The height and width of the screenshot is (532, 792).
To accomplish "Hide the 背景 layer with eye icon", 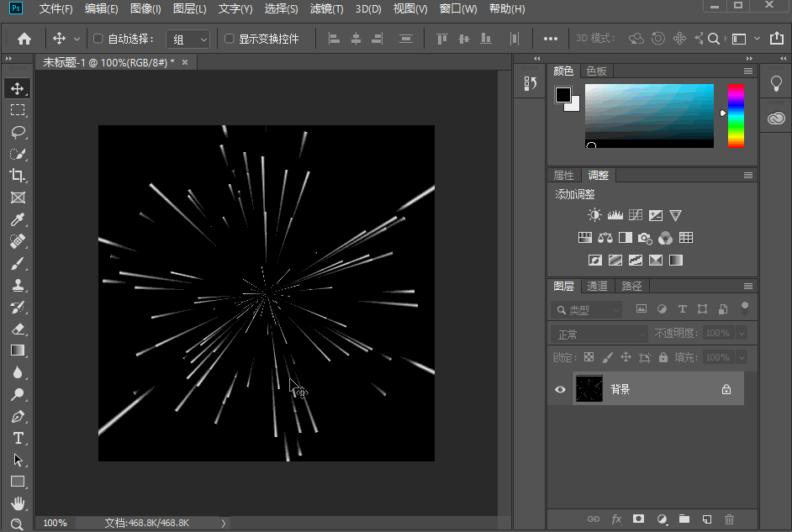I will click(x=560, y=389).
